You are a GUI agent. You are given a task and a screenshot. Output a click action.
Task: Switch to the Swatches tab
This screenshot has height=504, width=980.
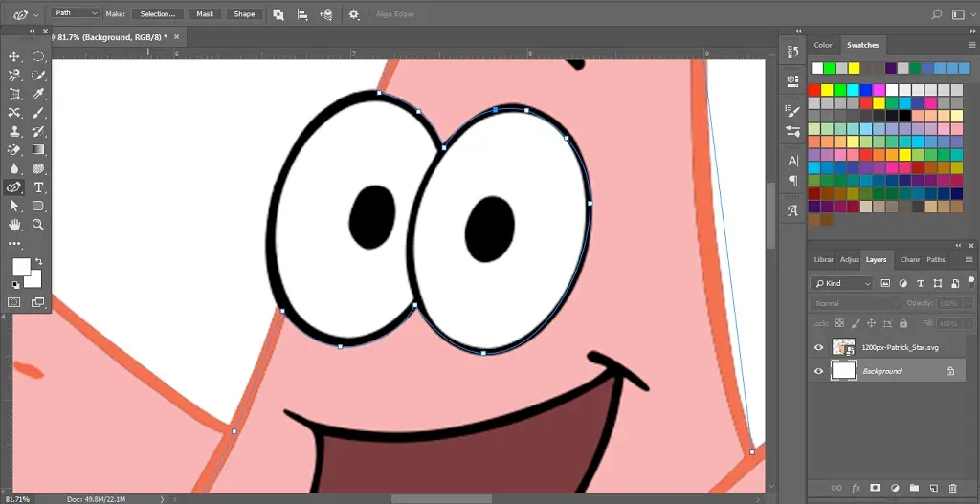862,45
